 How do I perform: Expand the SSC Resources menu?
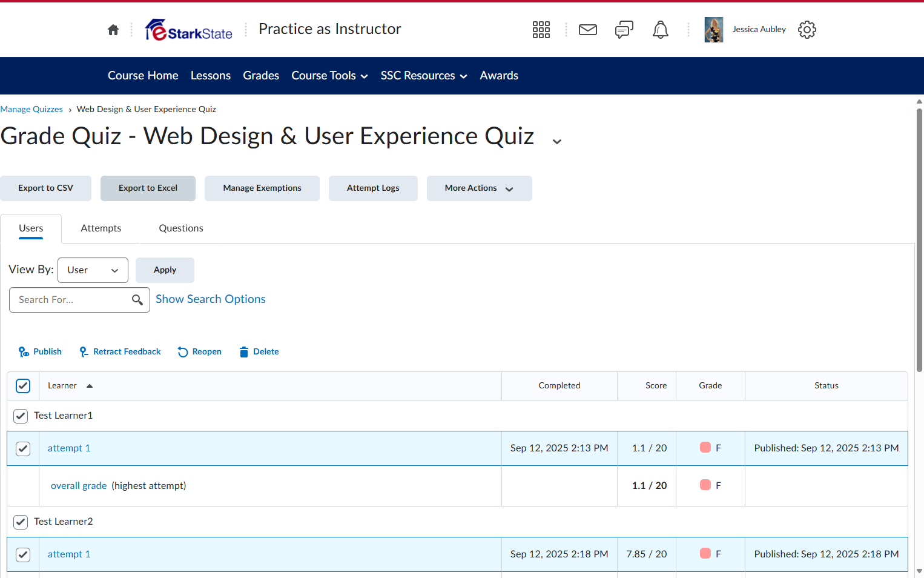coord(424,76)
